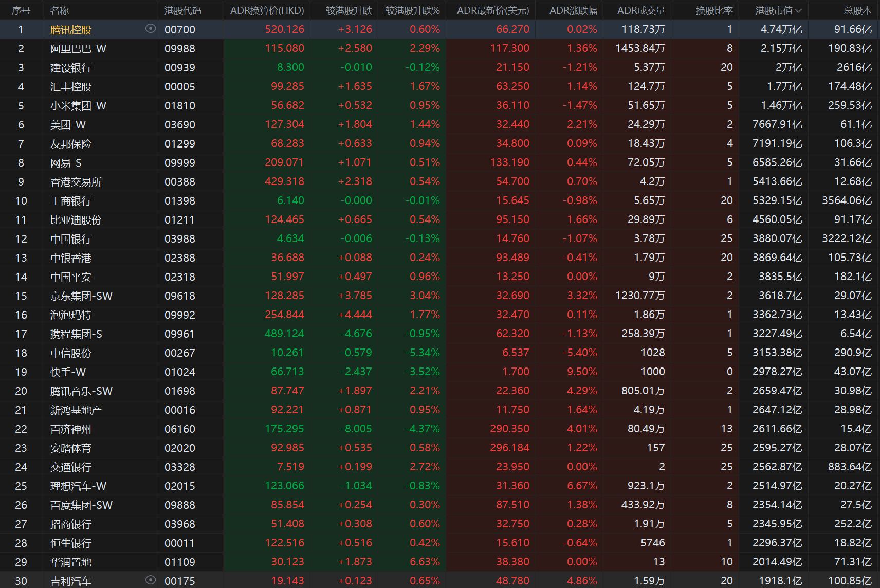Select stock name 小米集团-W
Screen dimensions: 880x588
(78, 106)
